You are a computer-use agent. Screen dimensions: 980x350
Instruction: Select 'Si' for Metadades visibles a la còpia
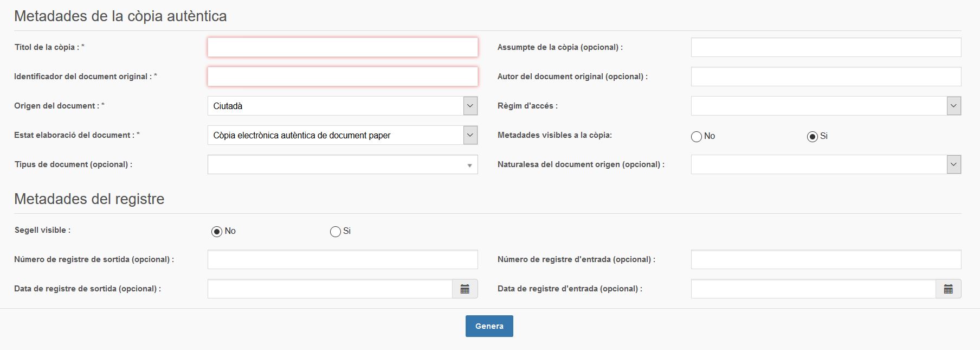pyautogui.click(x=812, y=137)
